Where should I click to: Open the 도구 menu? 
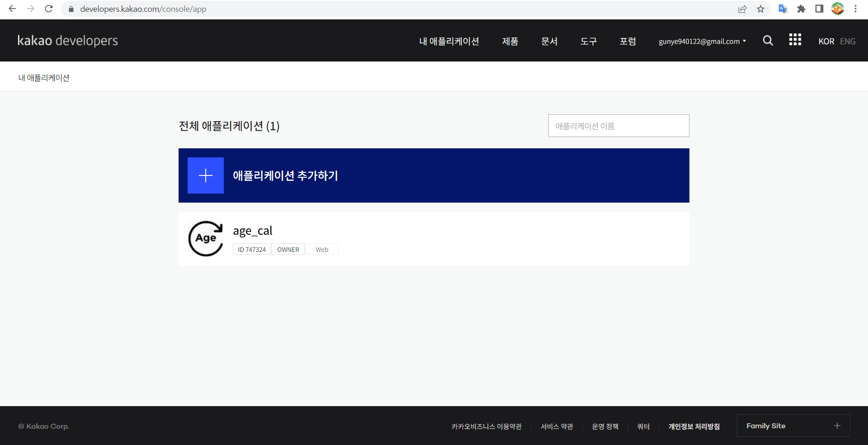click(589, 41)
